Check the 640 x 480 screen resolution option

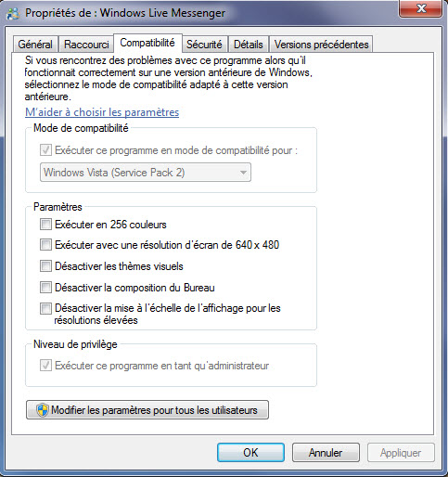click(x=45, y=245)
